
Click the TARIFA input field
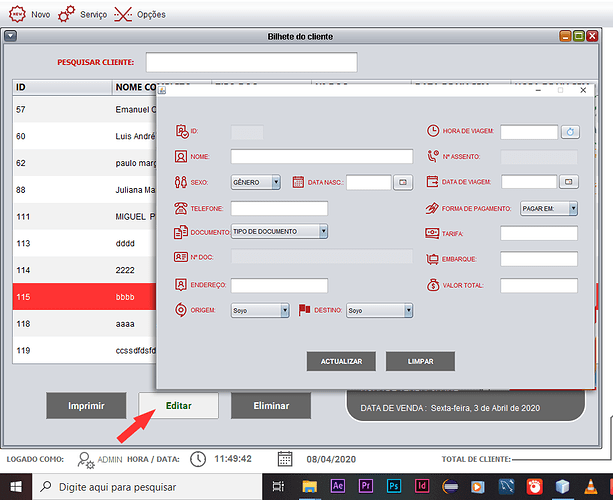(539, 233)
